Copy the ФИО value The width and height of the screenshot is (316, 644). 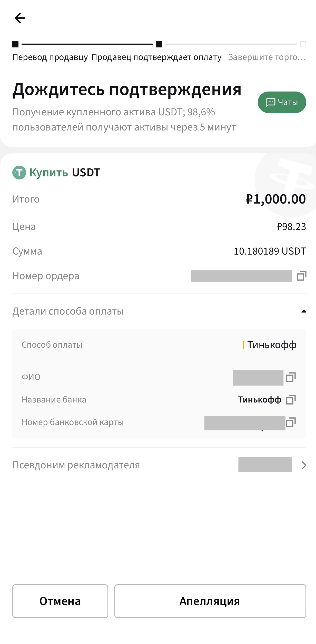point(291,377)
